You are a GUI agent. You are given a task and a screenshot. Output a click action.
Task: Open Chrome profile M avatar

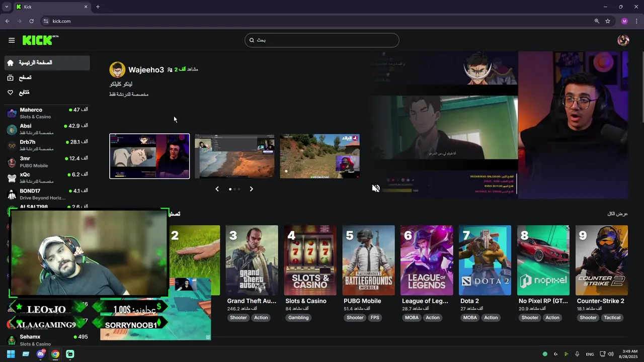coord(624,21)
